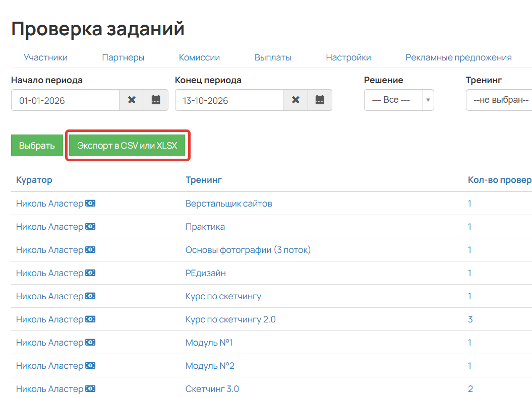The height and width of the screenshot is (398, 532).
Task: Click payment icon in Модуль №2 row
Action: pos(90,365)
